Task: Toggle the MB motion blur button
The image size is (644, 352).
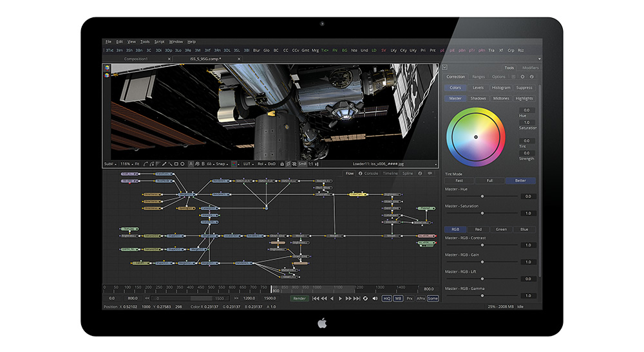Action: (398, 298)
